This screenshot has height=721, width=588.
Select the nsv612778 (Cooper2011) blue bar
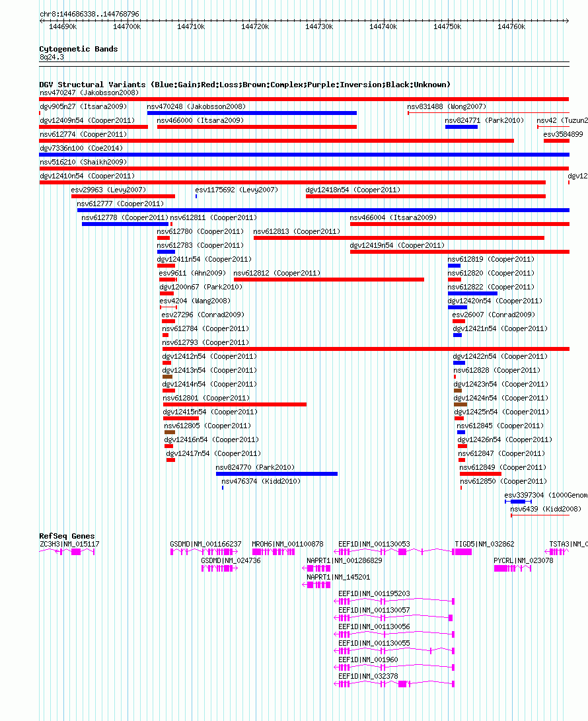click(125, 224)
